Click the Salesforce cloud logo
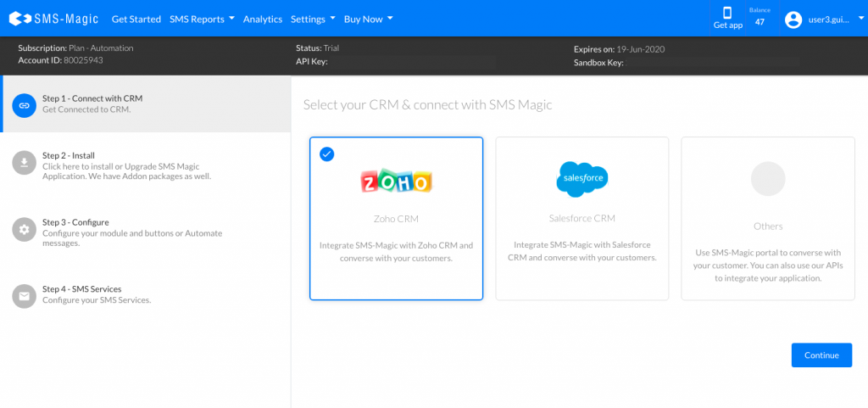Image resolution: width=868 pixels, height=408 pixels. [x=581, y=179]
